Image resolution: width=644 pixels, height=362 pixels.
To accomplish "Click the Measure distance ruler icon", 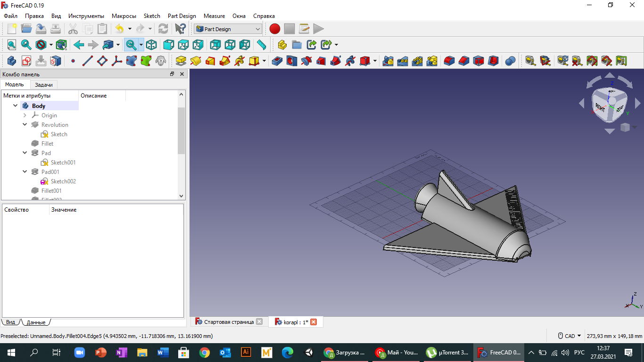I will coord(261,45).
